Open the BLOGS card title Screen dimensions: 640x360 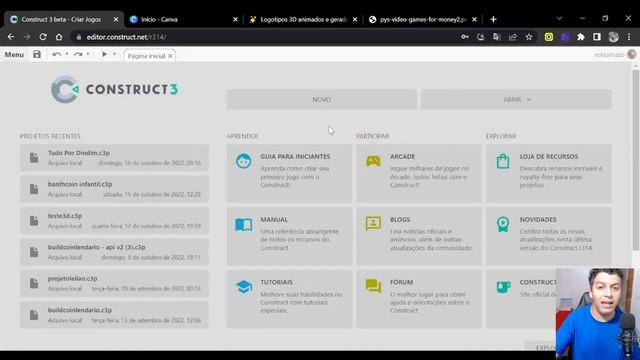click(x=400, y=219)
